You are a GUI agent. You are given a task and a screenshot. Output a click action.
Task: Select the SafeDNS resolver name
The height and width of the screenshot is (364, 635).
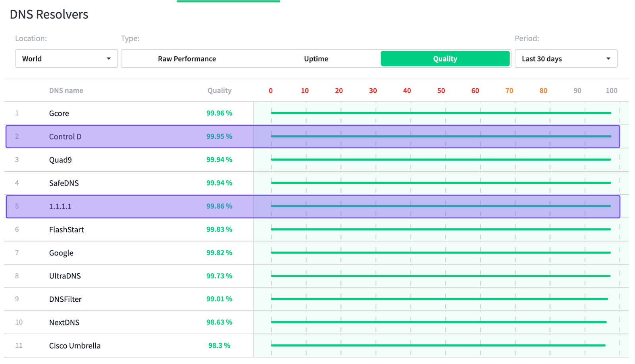(64, 183)
